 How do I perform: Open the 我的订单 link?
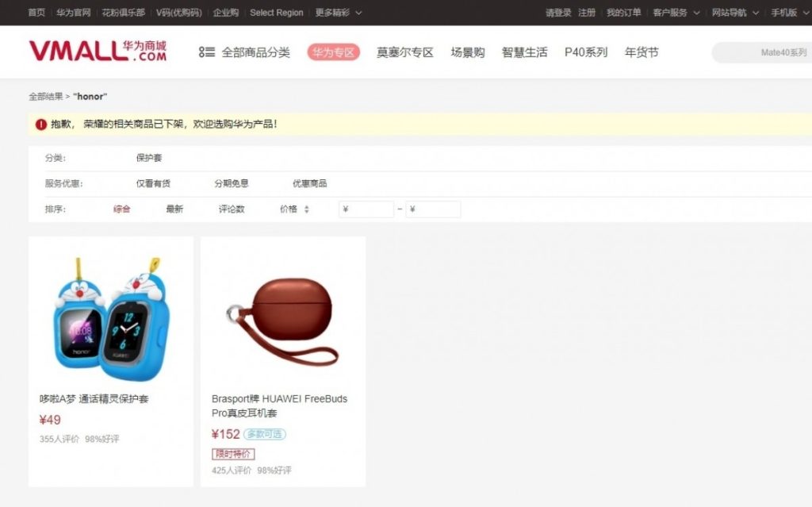point(624,13)
